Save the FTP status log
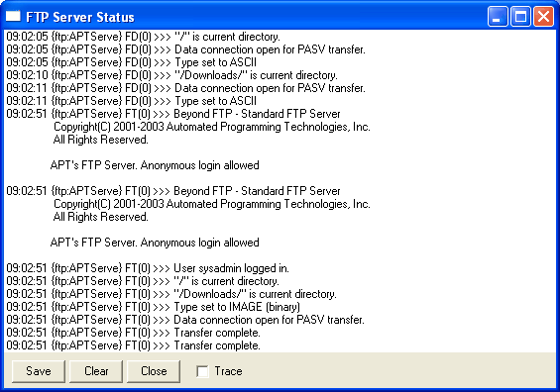This screenshot has height=392, width=560. pyautogui.click(x=39, y=371)
